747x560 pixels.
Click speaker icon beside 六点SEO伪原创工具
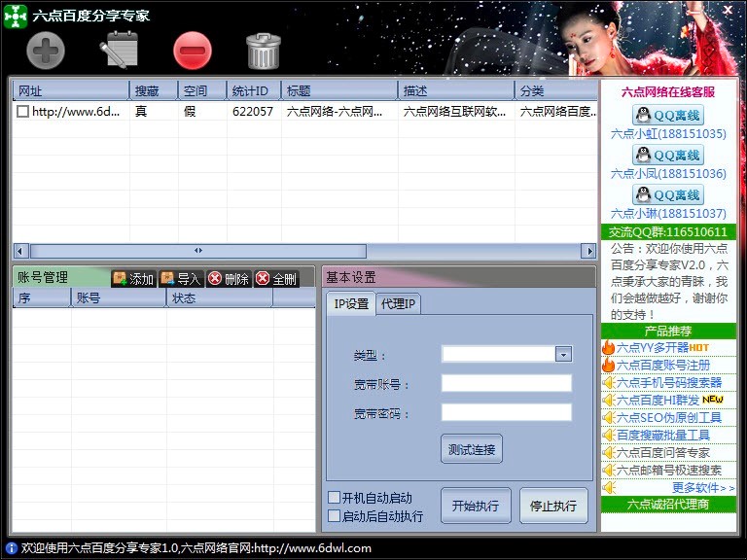(608, 418)
